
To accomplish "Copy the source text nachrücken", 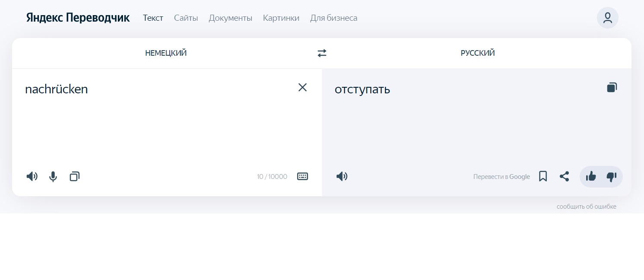I will pos(75,176).
